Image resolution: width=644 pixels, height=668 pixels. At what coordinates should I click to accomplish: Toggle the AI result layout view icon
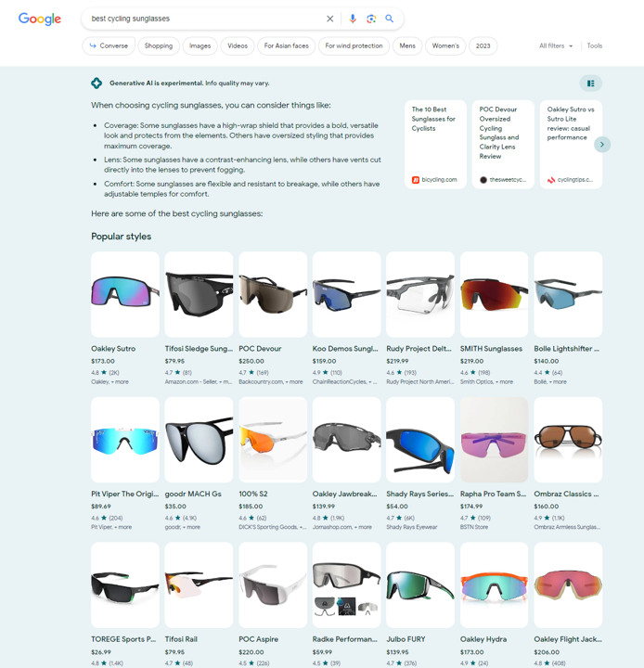[x=591, y=83]
